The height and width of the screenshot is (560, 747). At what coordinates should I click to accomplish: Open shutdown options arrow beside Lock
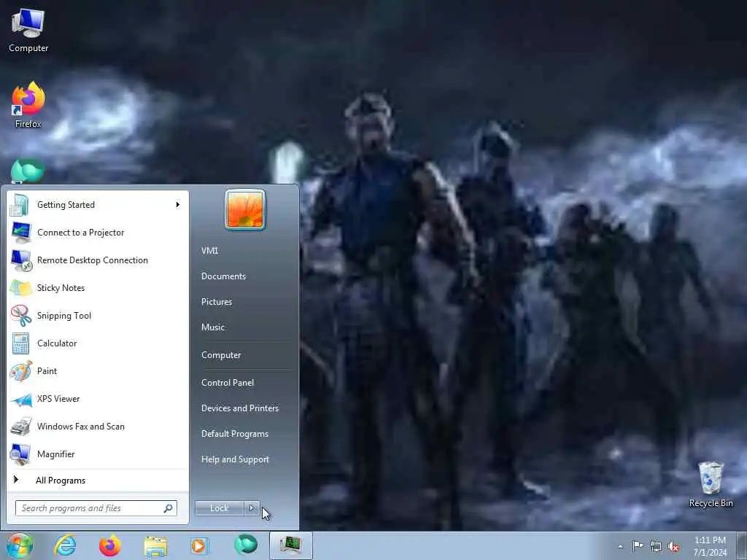252,508
